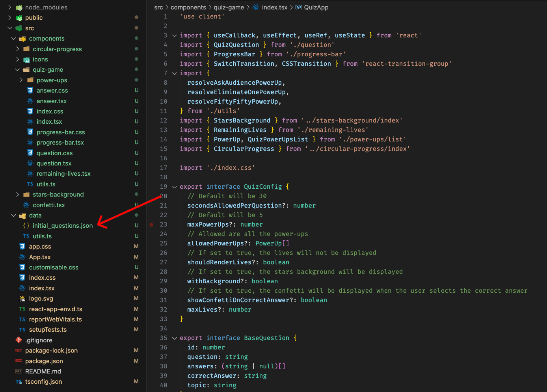Open index.tsx in quiz-game folder

point(49,121)
